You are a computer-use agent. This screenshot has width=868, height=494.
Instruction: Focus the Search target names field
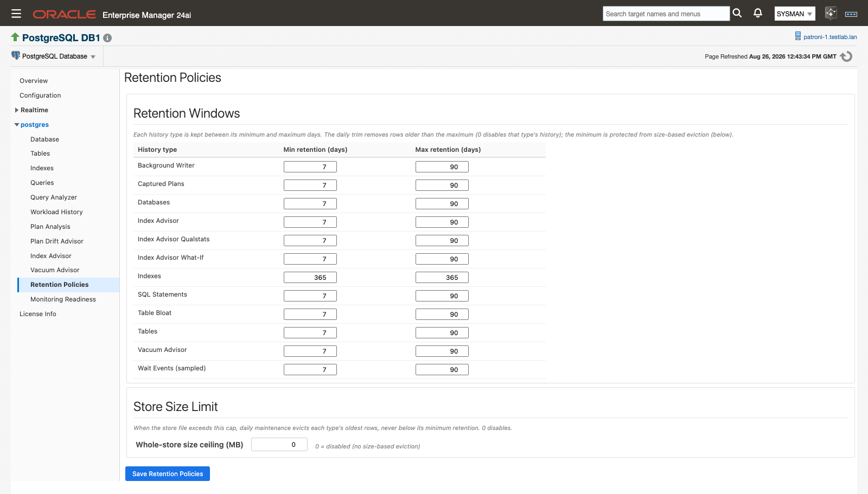[x=666, y=14]
